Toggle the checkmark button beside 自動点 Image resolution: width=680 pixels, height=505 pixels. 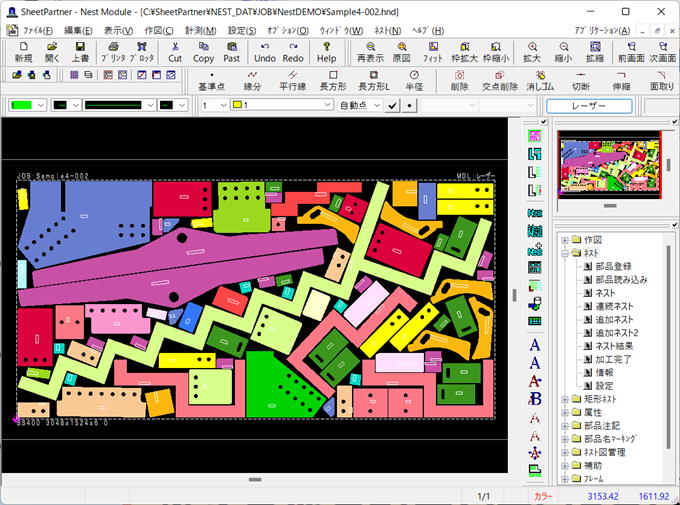(x=394, y=105)
